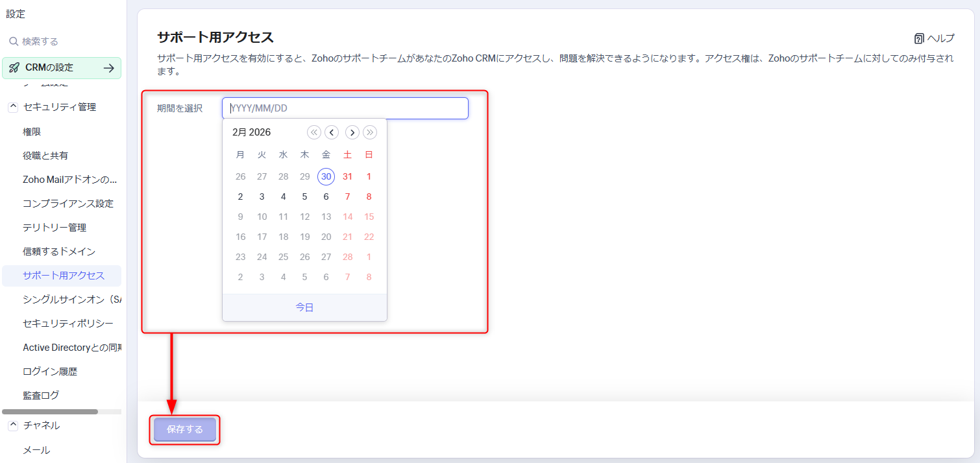Open 監査ログ in the sidebar
This screenshot has height=463, width=980.
(41, 395)
